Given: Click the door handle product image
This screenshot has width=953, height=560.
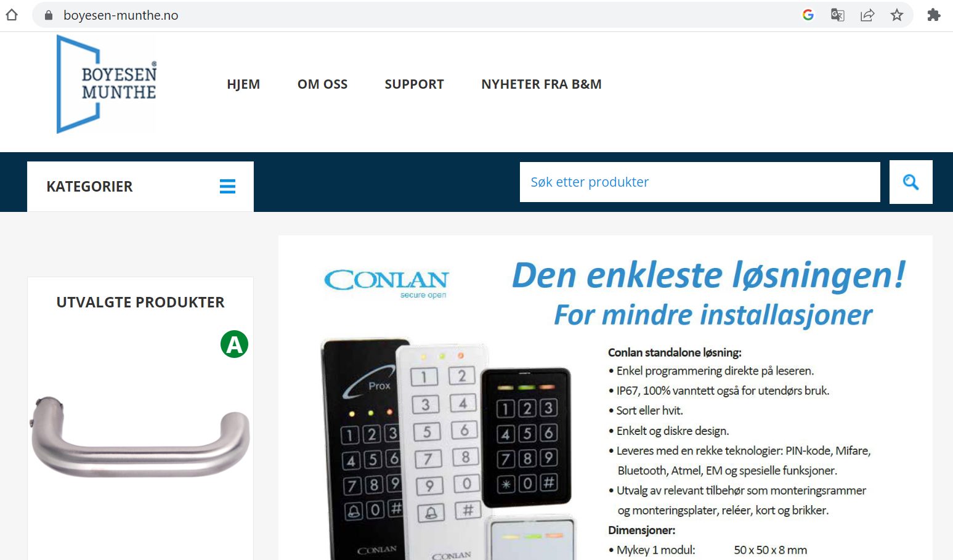Looking at the screenshot, I should [140, 437].
